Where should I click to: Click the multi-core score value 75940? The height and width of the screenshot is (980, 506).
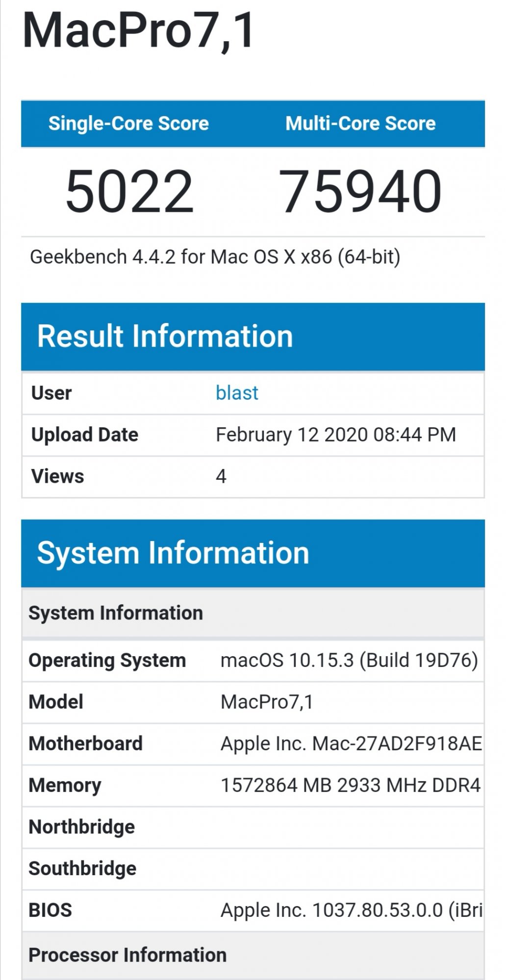360,192
